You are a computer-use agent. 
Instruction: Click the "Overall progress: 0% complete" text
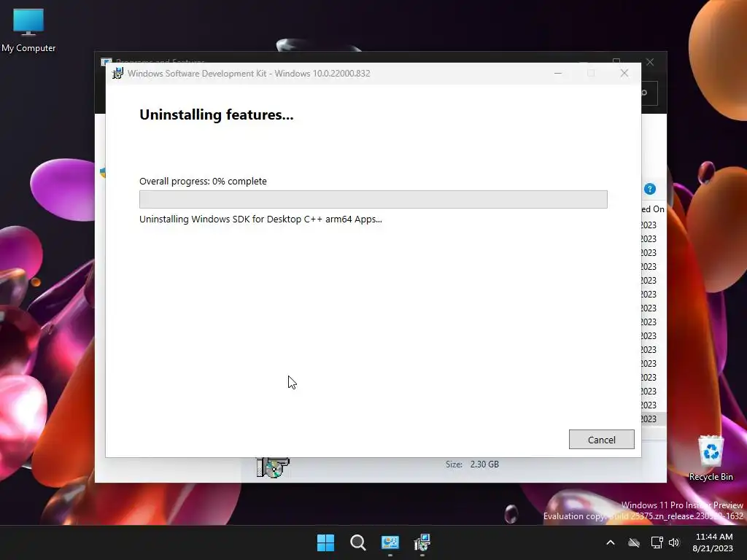tap(203, 181)
